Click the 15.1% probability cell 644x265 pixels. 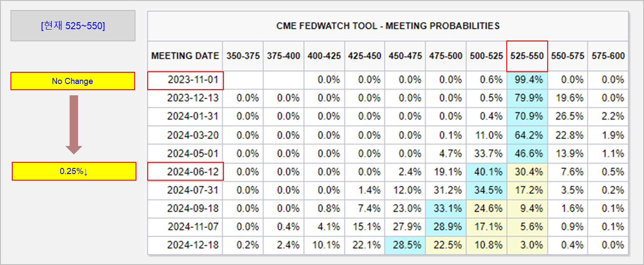point(365,227)
